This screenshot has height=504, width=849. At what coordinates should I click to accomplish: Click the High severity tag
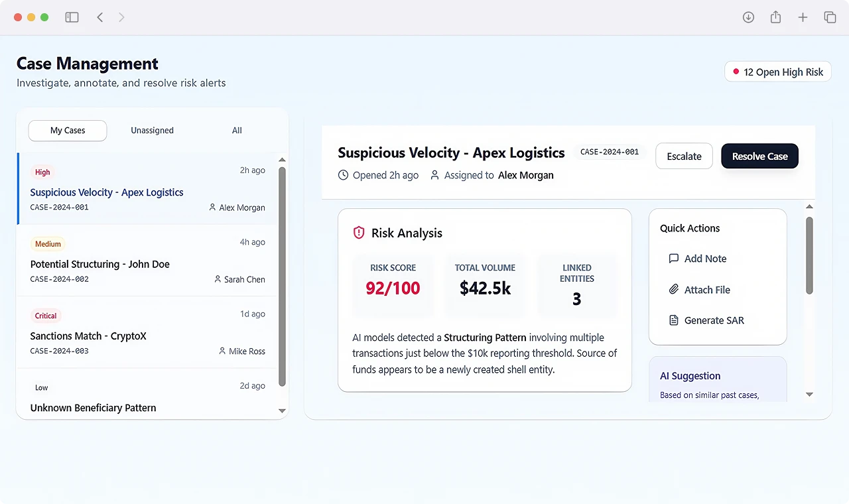pyautogui.click(x=42, y=172)
